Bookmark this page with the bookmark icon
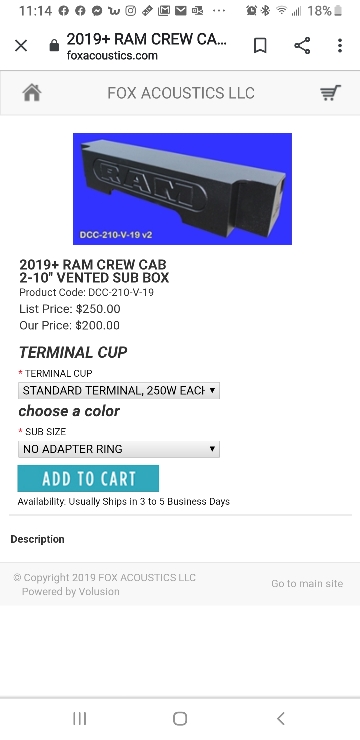 point(260,46)
